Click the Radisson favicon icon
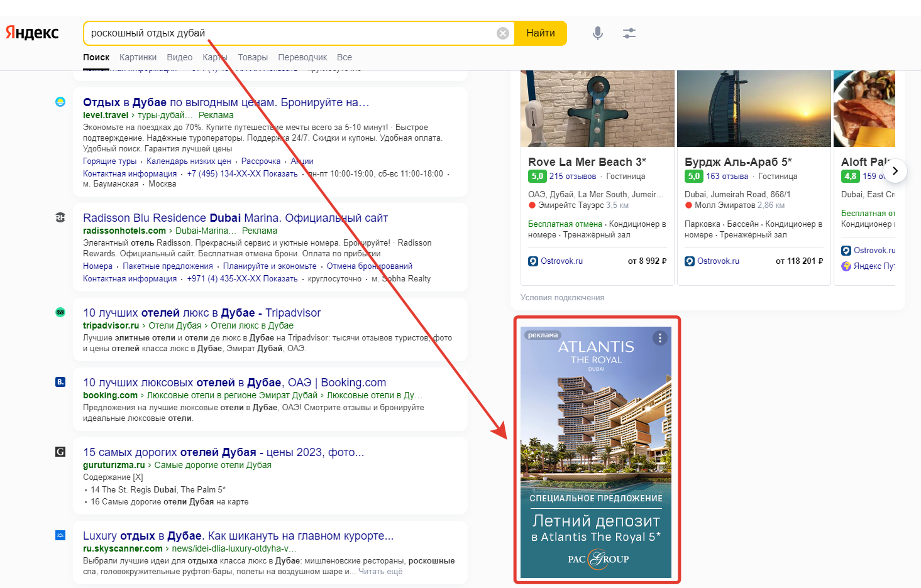The width and height of the screenshot is (921, 588). [x=60, y=217]
